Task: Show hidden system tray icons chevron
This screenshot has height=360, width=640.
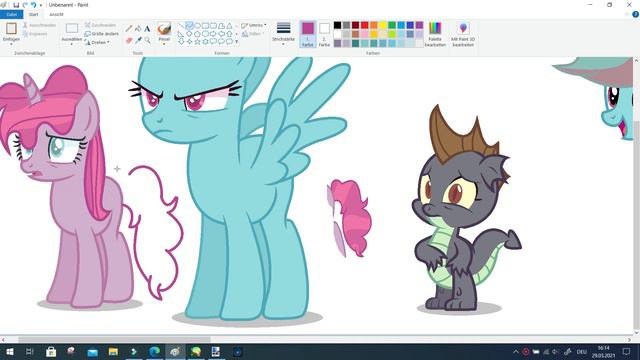Action: click(x=516, y=351)
